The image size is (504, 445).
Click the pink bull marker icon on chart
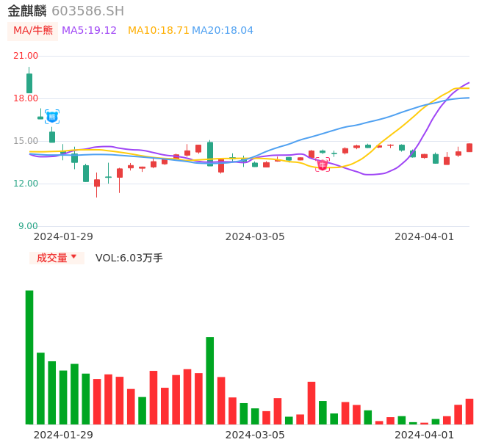[323, 164]
